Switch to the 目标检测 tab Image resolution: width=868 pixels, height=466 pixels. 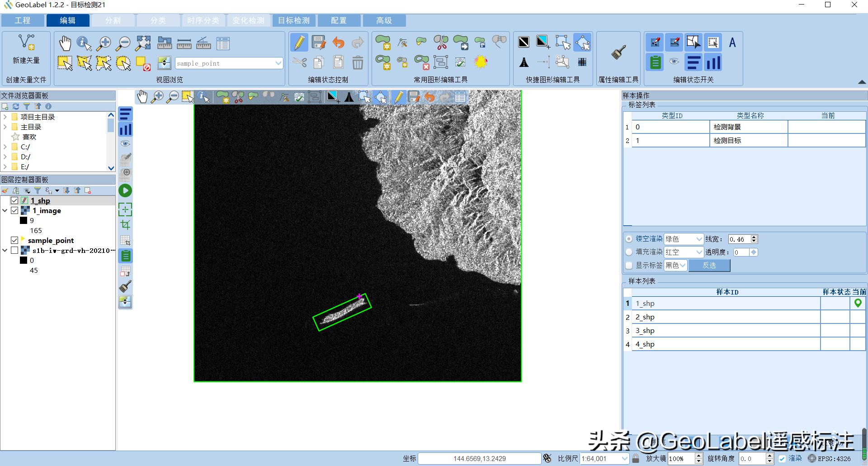tap(293, 20)
